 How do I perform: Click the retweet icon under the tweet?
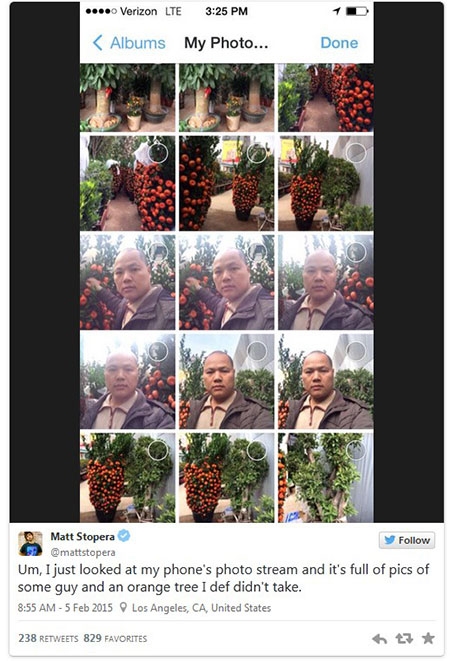coord(404,639)
